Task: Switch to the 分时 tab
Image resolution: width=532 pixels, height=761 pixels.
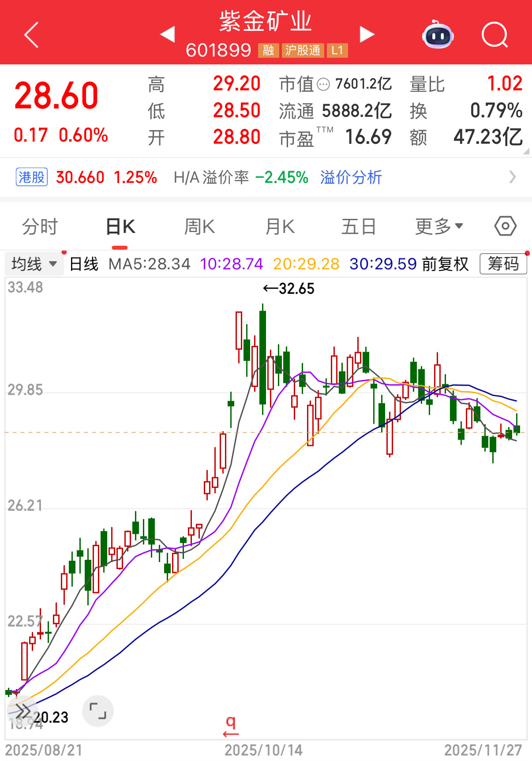Action: [40, 227]
